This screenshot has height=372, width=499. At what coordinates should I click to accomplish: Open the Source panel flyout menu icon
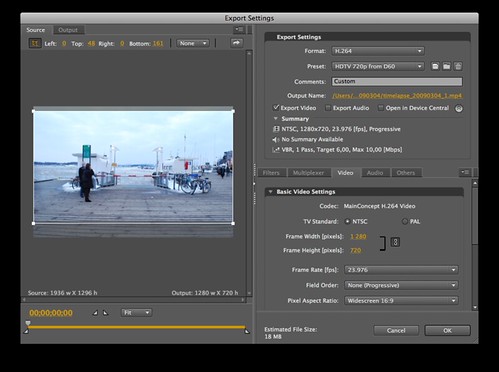[x=239, y=30]
